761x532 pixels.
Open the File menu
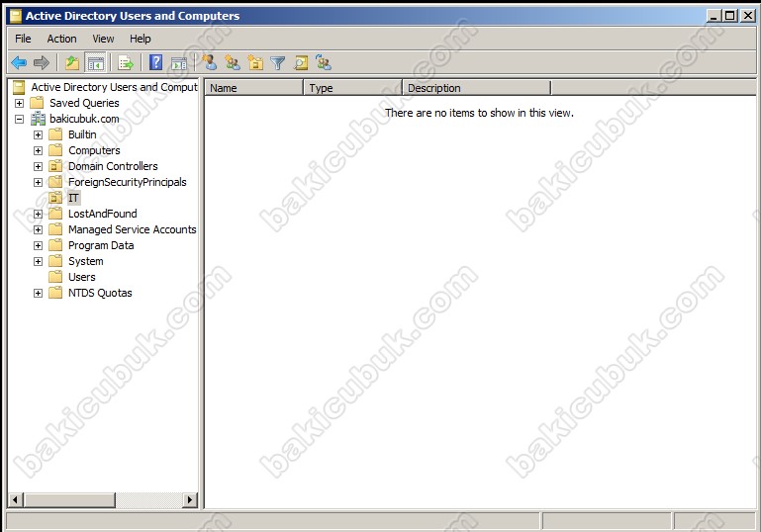23,39
